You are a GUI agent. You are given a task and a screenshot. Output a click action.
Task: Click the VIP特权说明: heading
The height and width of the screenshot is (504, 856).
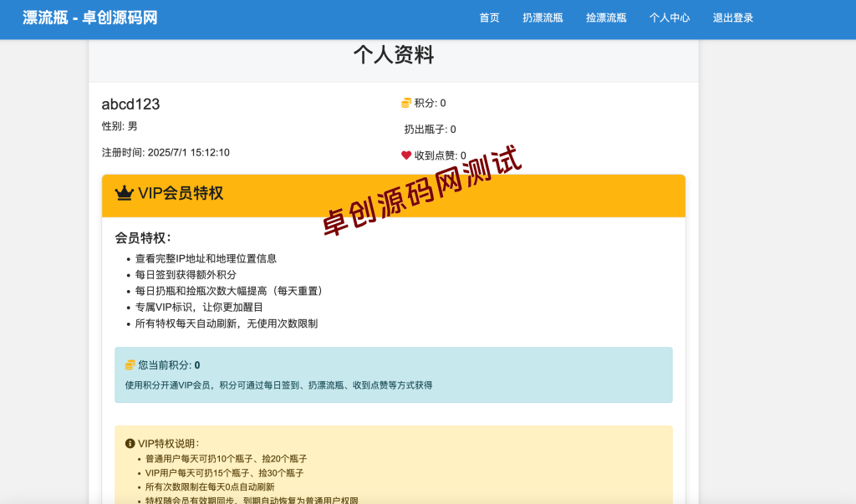(x=169, y=443)
